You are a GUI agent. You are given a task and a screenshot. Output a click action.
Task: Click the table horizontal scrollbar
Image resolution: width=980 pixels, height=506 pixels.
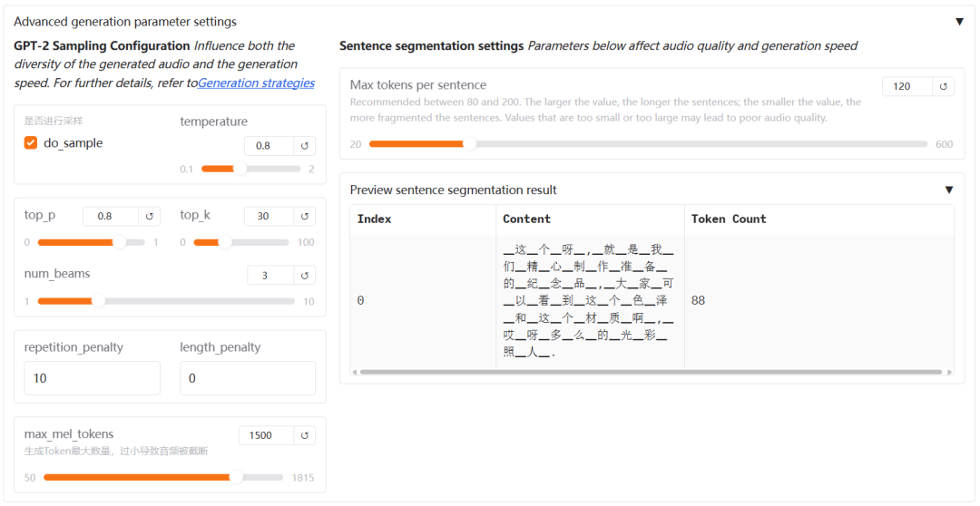click(x=651, y=372)
